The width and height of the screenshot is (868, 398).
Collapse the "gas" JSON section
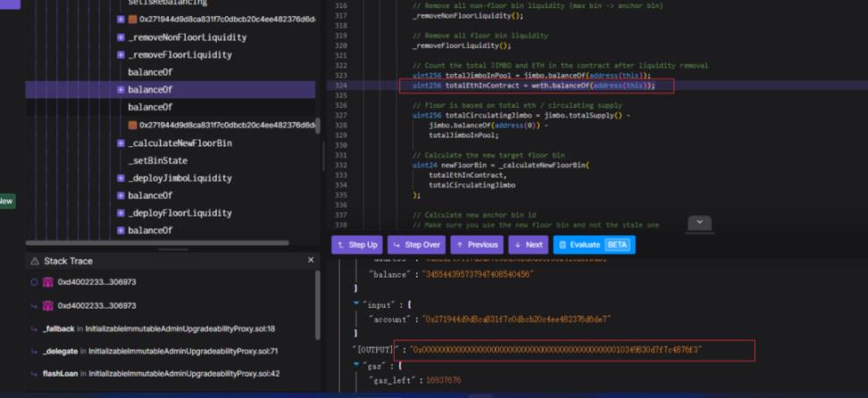coord(358,366)
